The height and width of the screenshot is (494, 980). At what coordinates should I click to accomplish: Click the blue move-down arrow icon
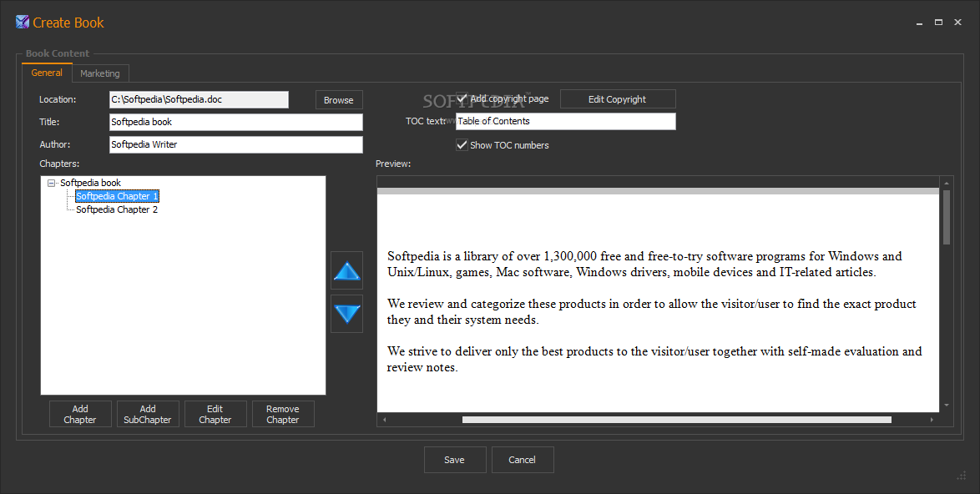(x=347, y=314)
